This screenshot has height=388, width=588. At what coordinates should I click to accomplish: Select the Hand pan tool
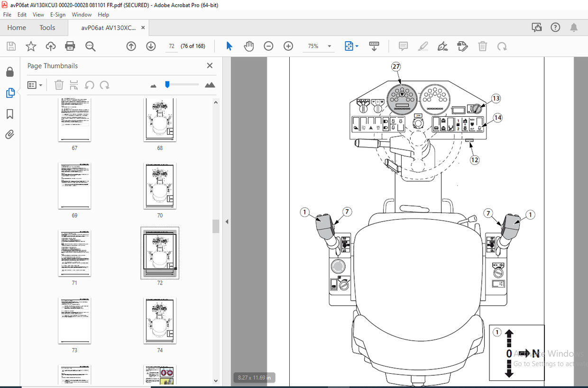[x=249, y=46]
